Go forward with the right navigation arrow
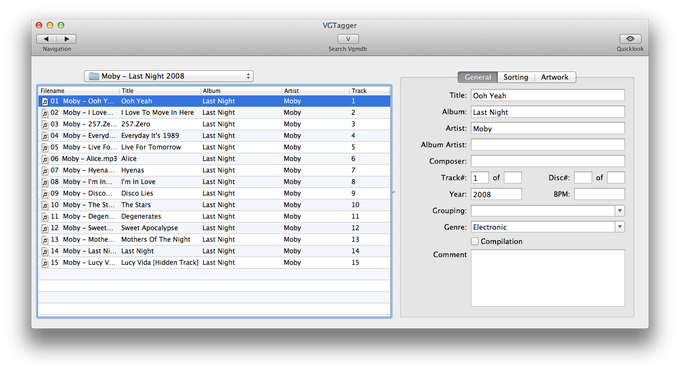 [x=66, y=39]
